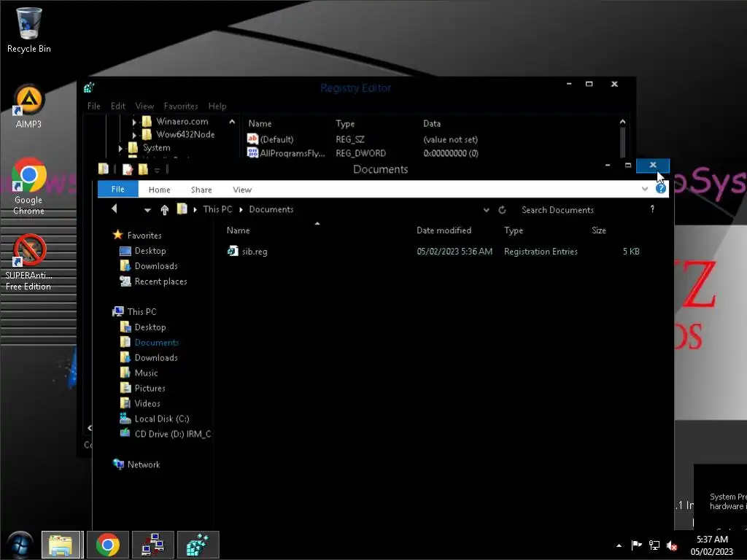The image size is (747, 560).
Task: Expand the Explorer ribbon chevron
Action: pos(645,189)
